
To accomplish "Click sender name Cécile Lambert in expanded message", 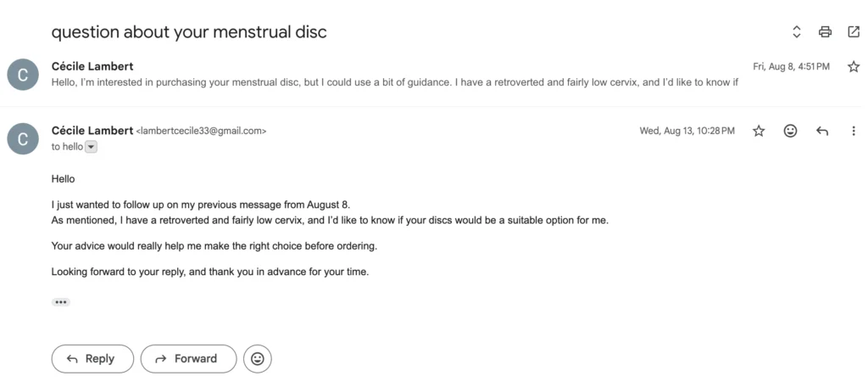I will click(x=92, y=131).
